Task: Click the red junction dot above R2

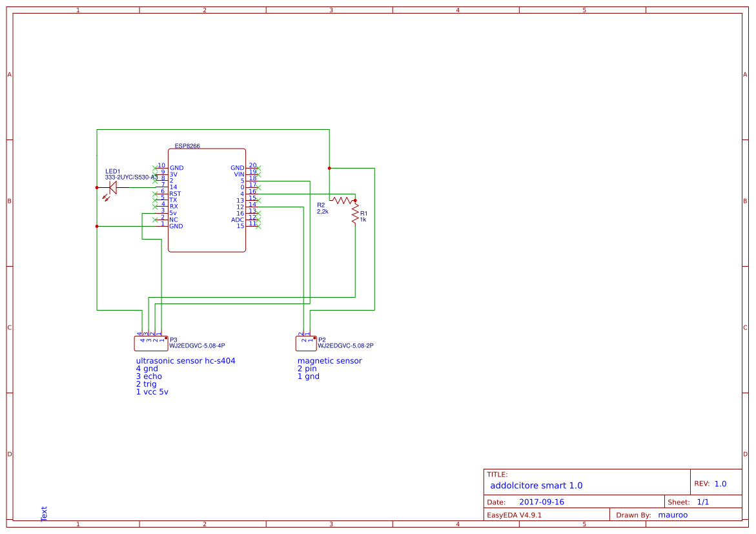Action: coord(329,168)
